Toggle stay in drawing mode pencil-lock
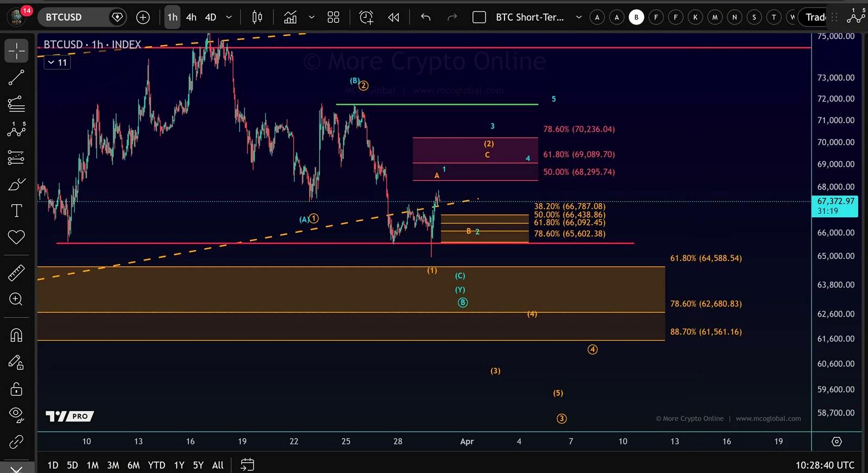Viewport: 868px width, 473px height. [16, 362]
